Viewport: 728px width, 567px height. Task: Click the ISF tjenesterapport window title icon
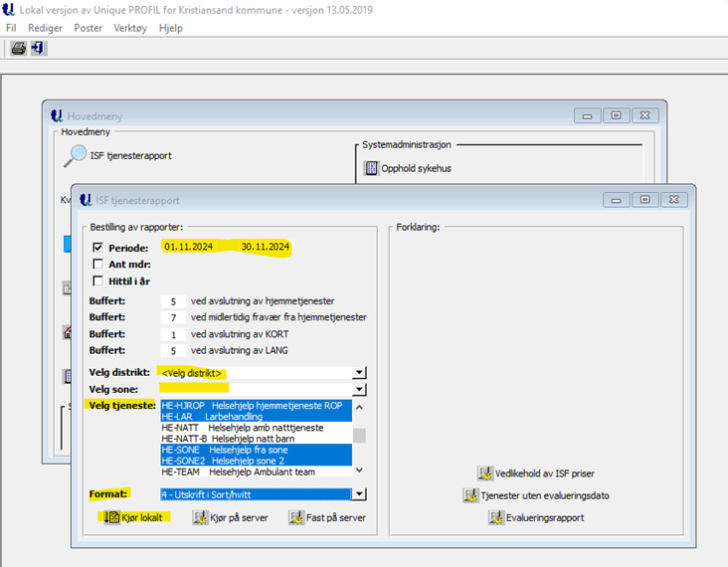pyautogui.click(x=86, y=200)
